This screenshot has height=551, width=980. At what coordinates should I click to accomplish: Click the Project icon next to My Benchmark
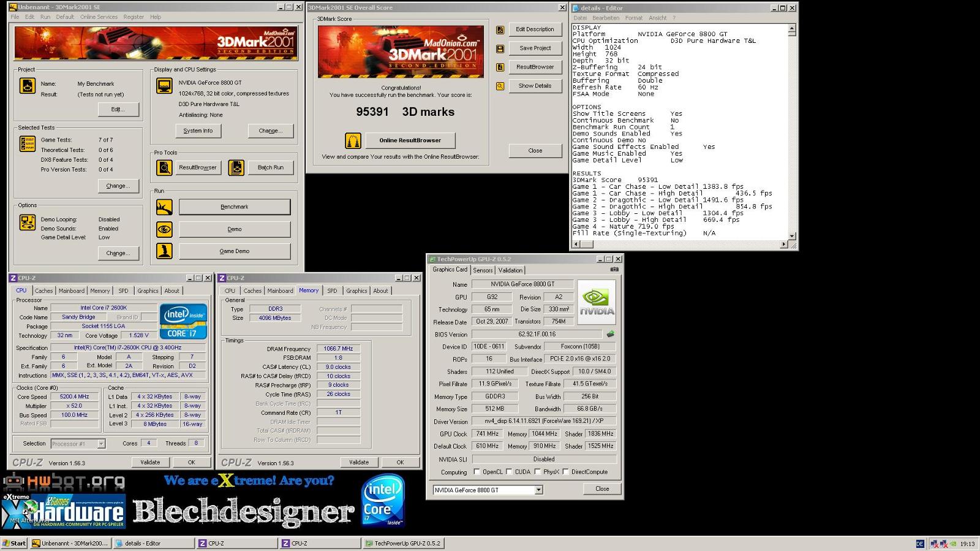tap(28, 86)
